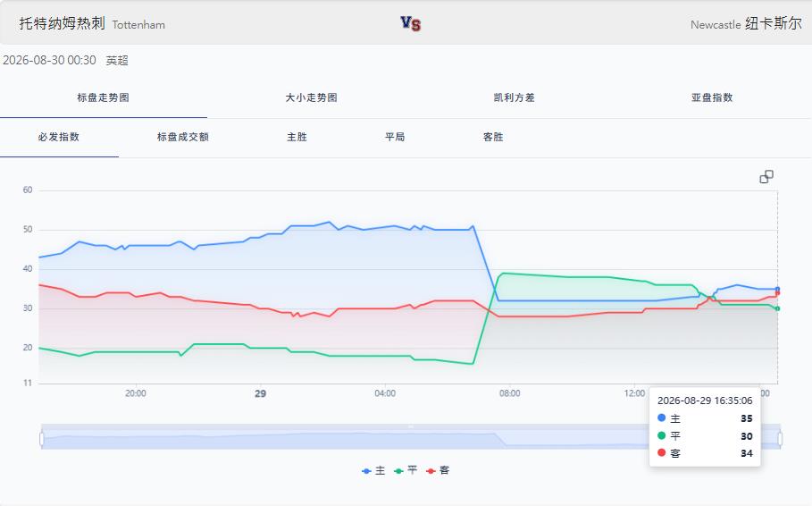Screen dimensions: 812x506
Task: Click the 60 y-axis label
Action: (28, 190)
